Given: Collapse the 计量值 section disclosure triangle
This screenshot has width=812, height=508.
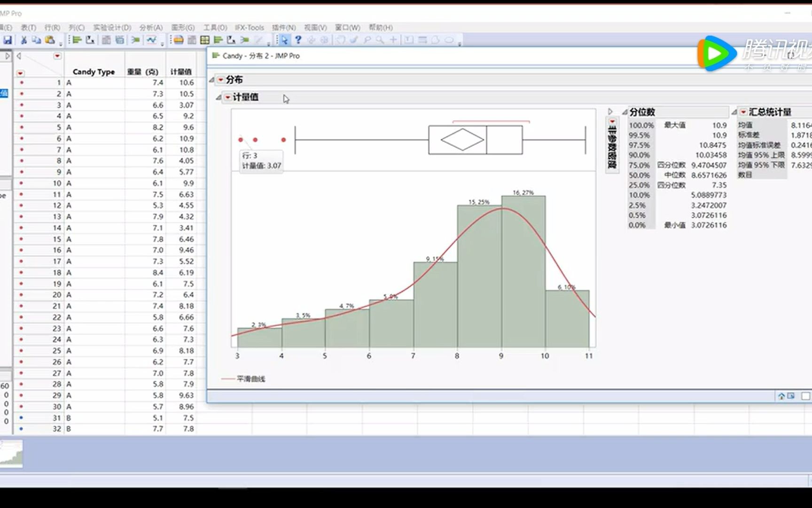Looking at the screenshot, I should pos(219,97).
